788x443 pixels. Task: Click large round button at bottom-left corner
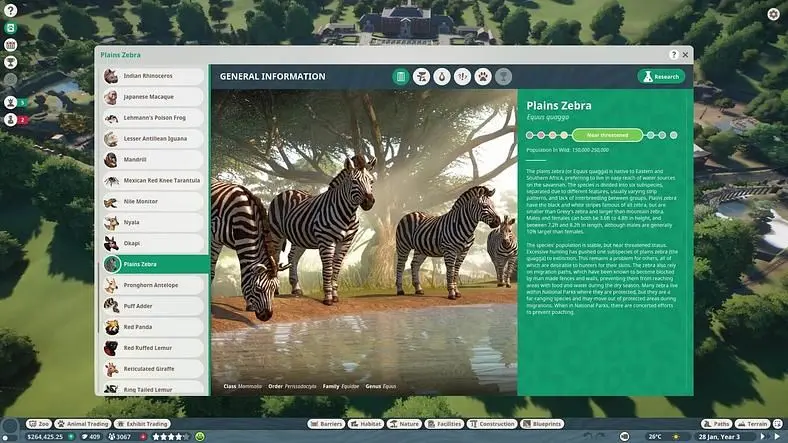10,428
